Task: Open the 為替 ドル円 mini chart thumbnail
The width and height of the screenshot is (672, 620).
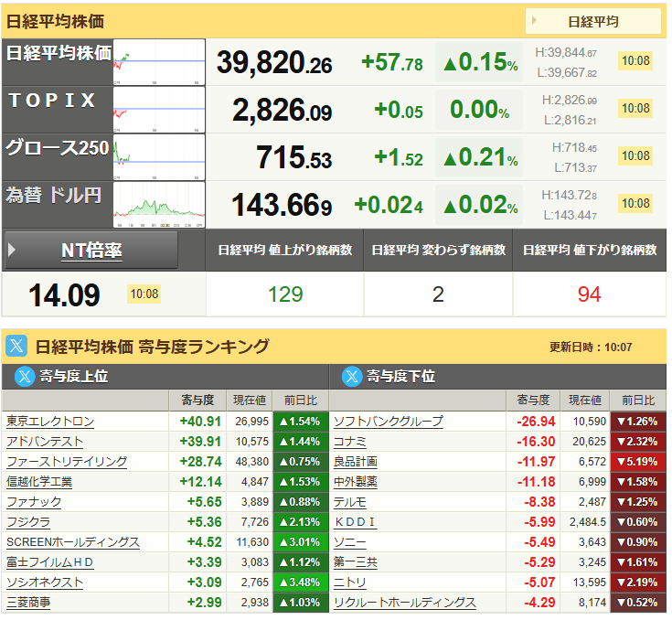Action: tap(159, 205)
